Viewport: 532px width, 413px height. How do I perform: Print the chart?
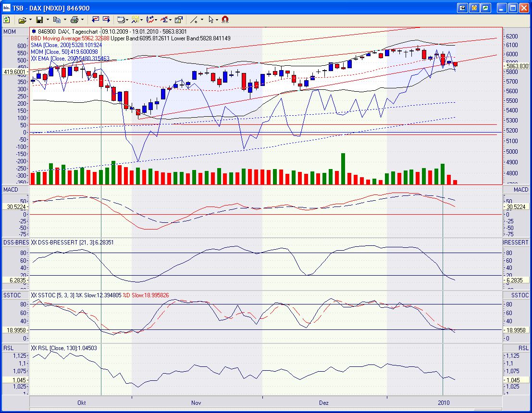[75, 20]
